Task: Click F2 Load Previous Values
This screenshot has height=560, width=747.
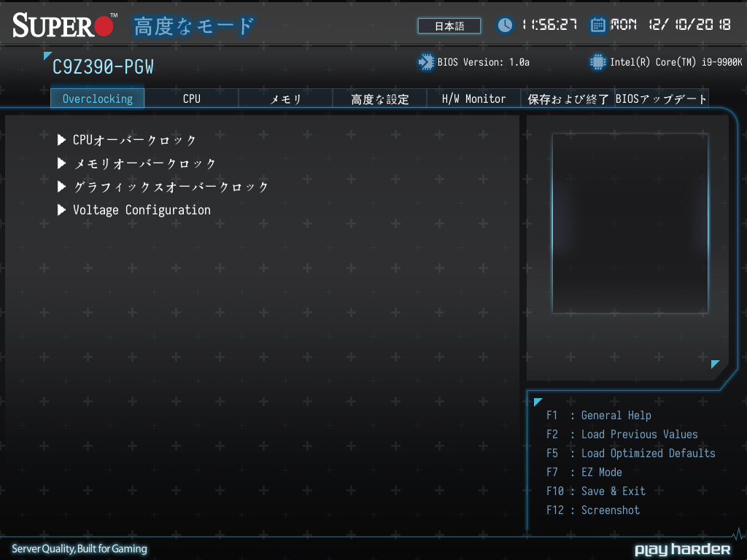Action: pos(622,435)
